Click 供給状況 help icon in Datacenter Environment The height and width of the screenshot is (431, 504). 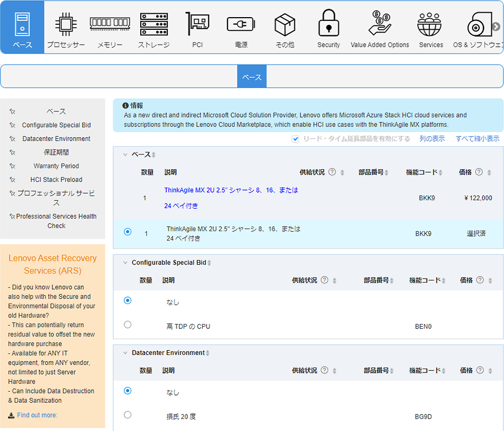(x=325, y=370)
